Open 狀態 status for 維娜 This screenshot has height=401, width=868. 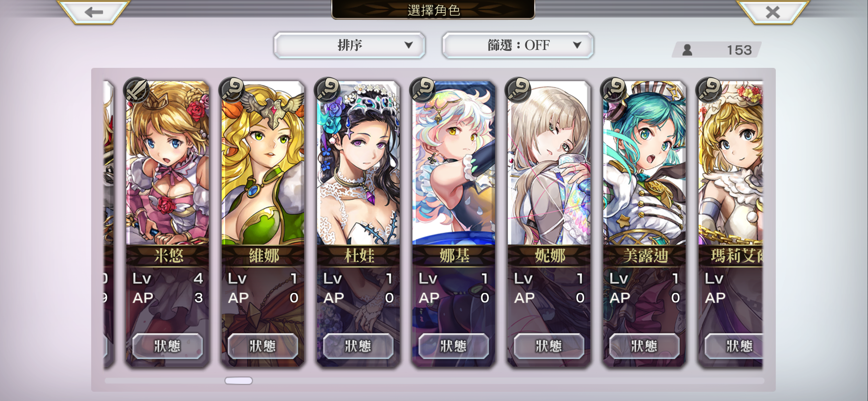click(x=263, y=346)
